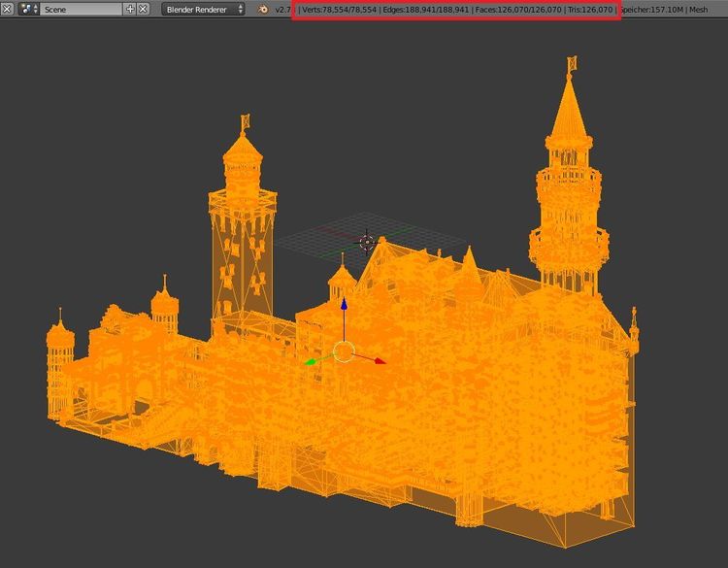This screenshot has height=568, width=728.
Task: Click the Verts:78,554/78,554 statistic
Action: pos(340,10)
